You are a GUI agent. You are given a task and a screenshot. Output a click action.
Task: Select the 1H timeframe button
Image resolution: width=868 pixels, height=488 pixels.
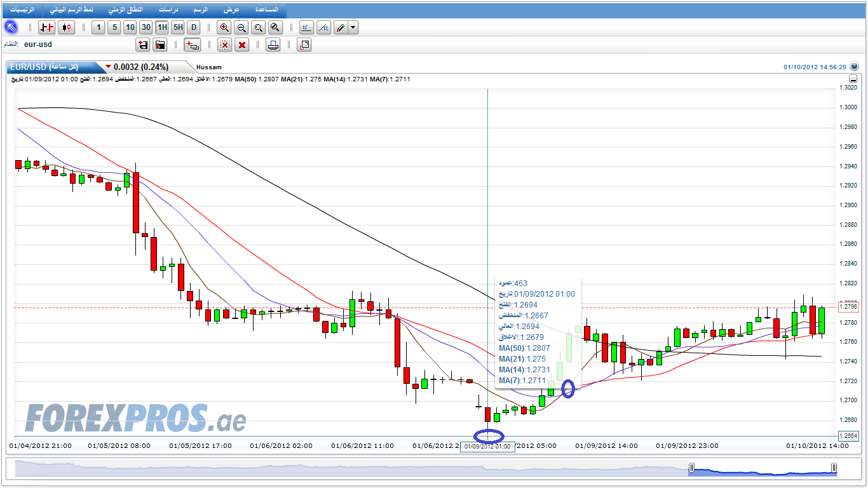[161, 27]
